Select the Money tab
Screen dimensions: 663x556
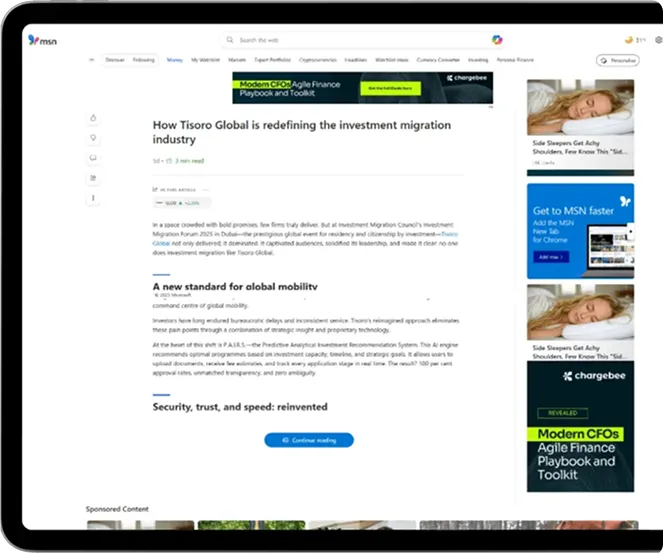coord(175,60)
